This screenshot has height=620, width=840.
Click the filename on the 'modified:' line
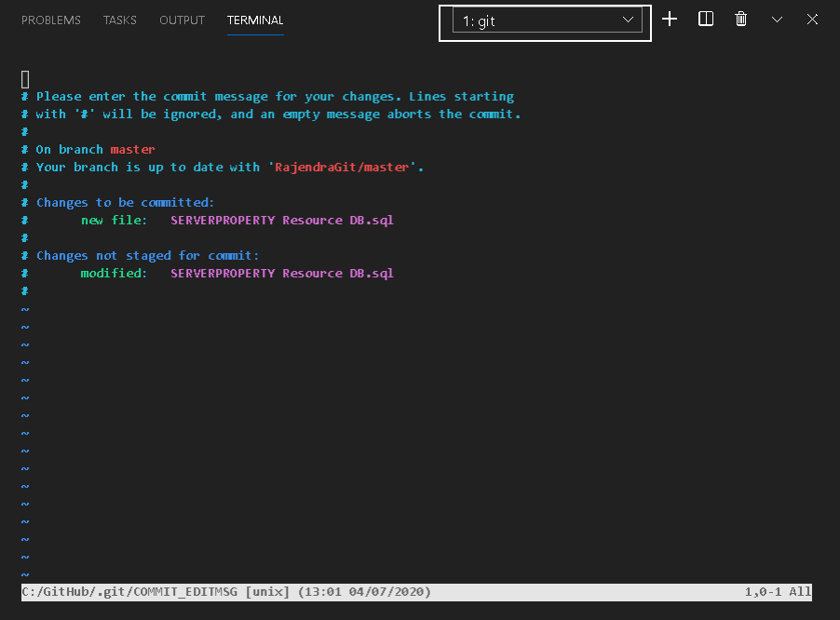[x=282, y=274]
